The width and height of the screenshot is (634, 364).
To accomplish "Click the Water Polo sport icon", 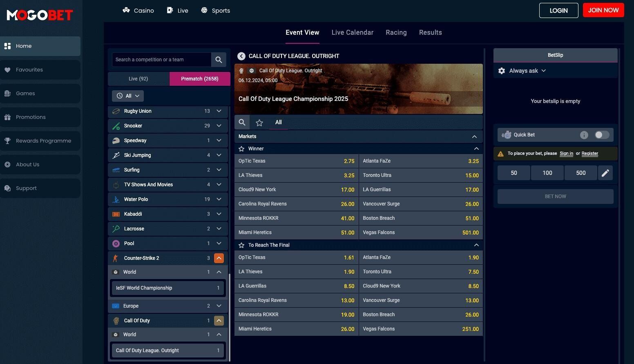I will point(116,199).
